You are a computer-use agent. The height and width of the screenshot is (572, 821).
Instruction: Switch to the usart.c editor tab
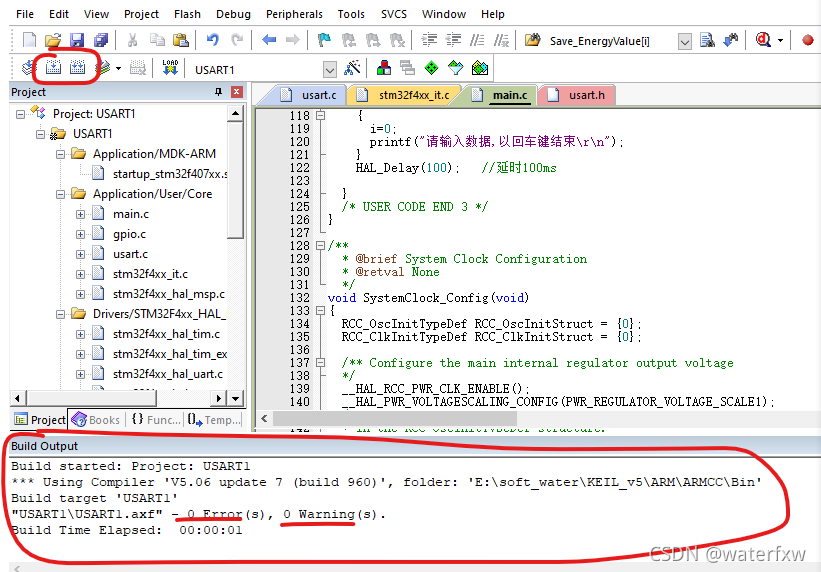click(309, 95)
